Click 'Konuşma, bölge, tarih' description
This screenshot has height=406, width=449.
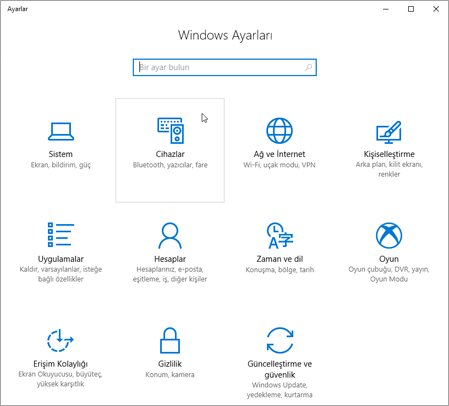[x=280, y=270]
